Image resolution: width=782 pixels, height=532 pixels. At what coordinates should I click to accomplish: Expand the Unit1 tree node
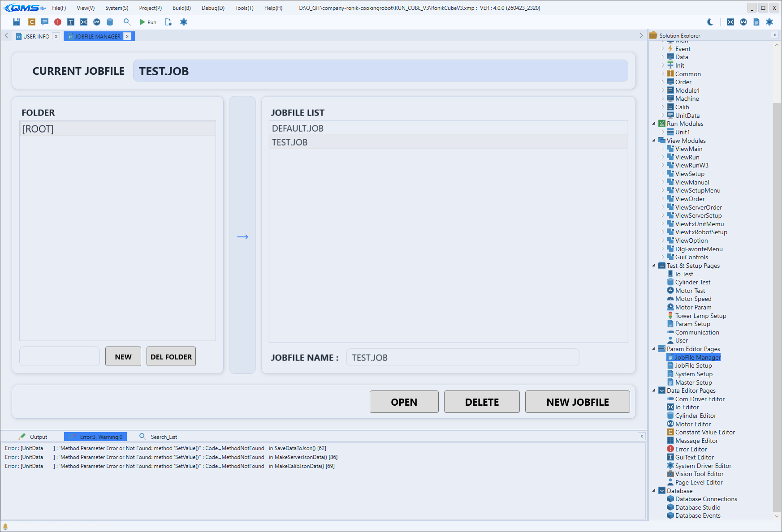tap(663, 132)
